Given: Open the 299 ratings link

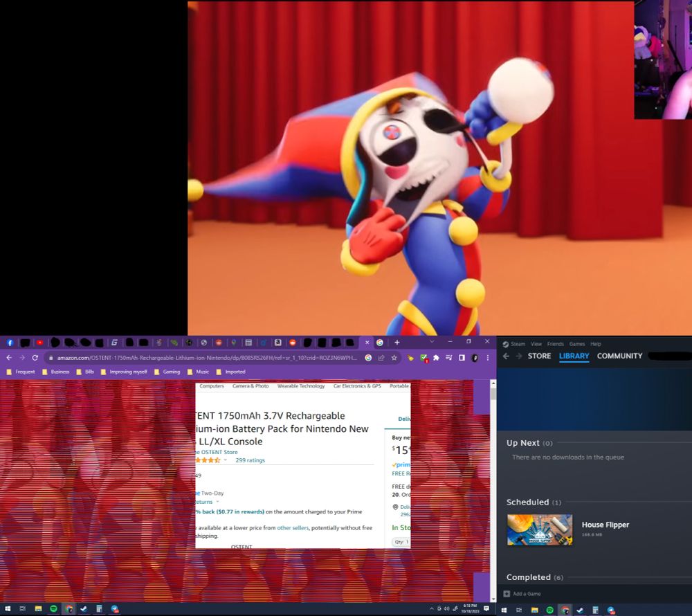Looking at the screenshot, I should (250, 460).
